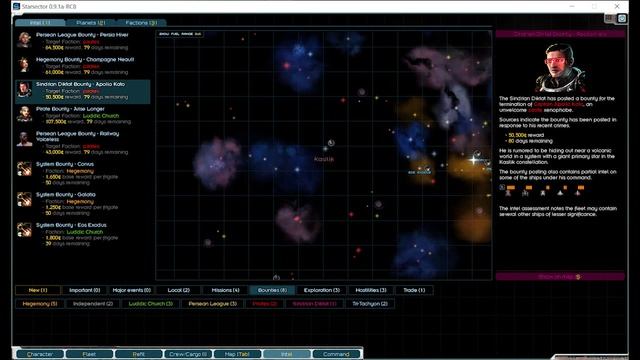Open the Command screen tab
This screenshot has height=360, width=640.
tap(336, 354)
